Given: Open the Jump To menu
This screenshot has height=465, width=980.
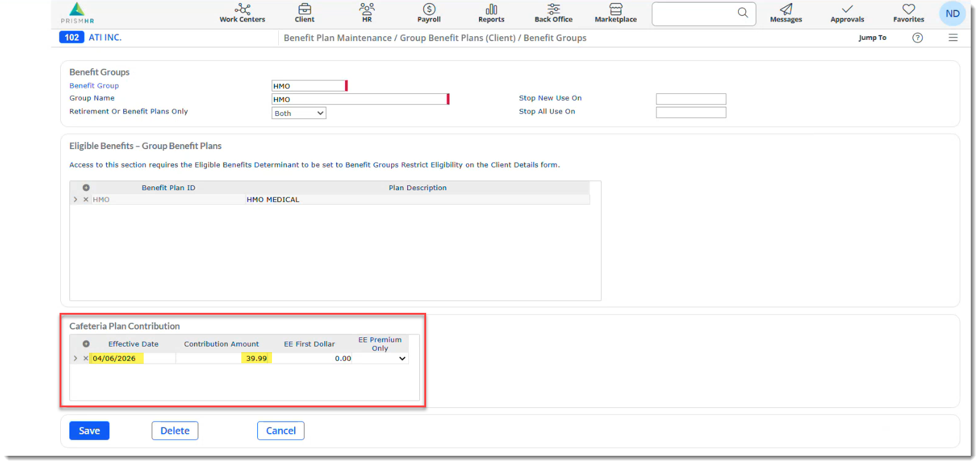Looking at the screenshot, I should click(x=872, y=38).
